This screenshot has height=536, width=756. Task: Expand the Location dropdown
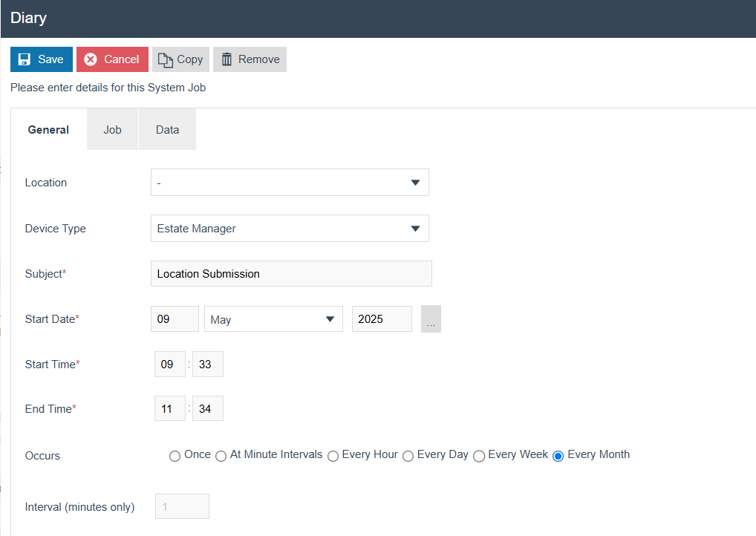pyautogui.click(x=290, y=183)
